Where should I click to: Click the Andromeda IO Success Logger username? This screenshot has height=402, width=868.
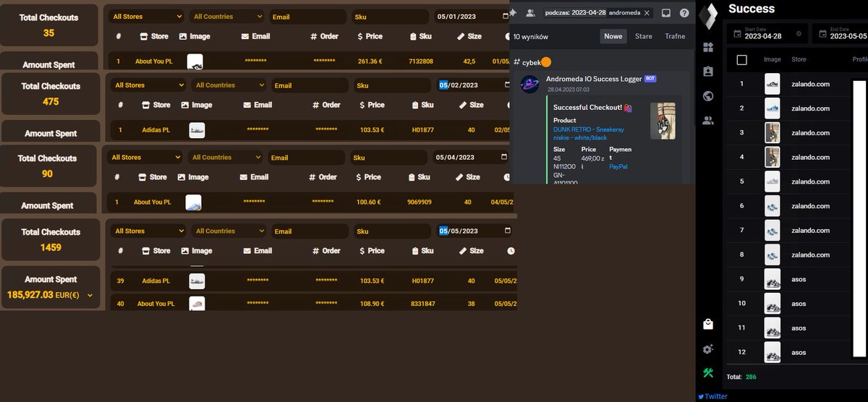[594, 79]
